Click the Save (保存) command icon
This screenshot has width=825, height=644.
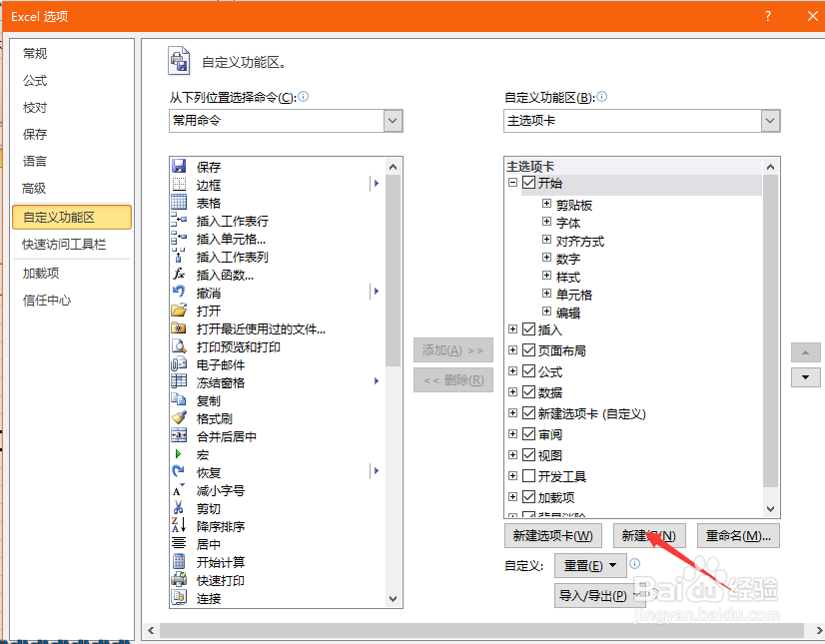coord(179,167)
